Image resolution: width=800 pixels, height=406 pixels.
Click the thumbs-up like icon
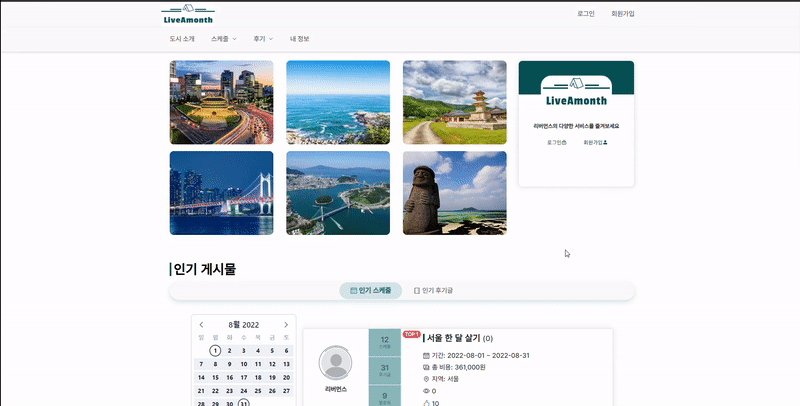click(x=427, y=403)
